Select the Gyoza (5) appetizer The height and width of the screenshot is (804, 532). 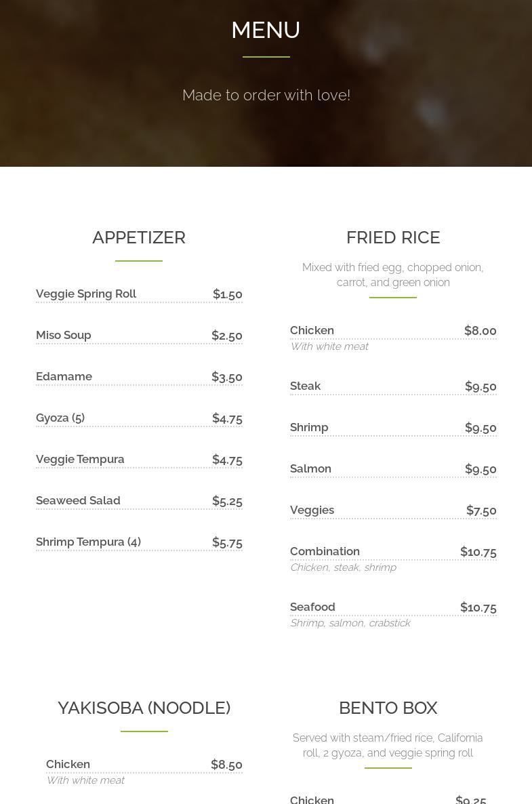(139, 418)
